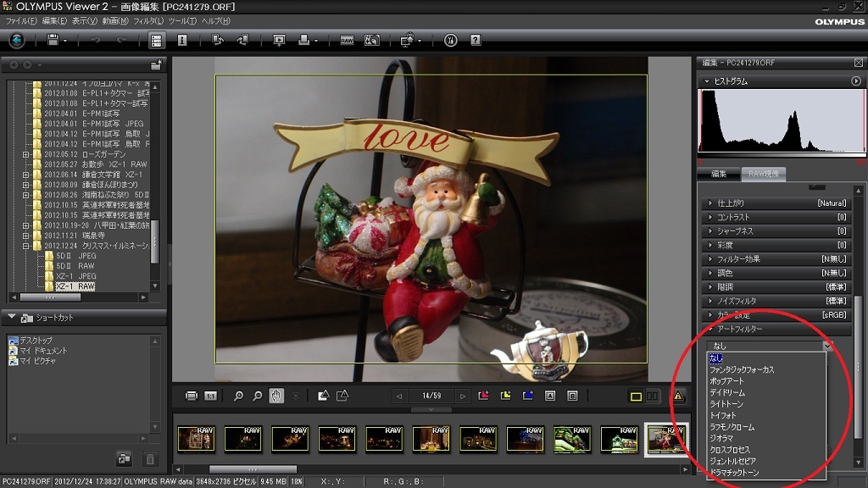Image resolution: width=868 pixels, height=488 pixels.
Task: Click the 1:1 actual size icon
Action: click(x=211, y=396)
